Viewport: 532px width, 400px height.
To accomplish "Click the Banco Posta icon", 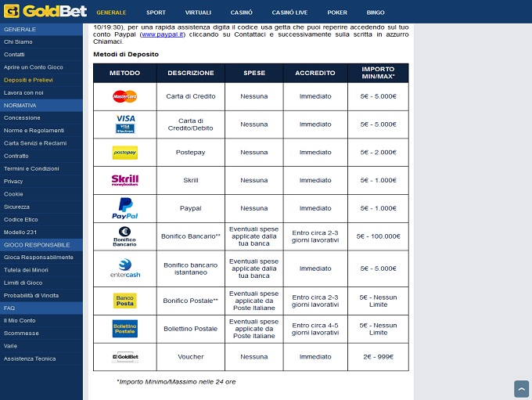I will [x=124, y=301].
